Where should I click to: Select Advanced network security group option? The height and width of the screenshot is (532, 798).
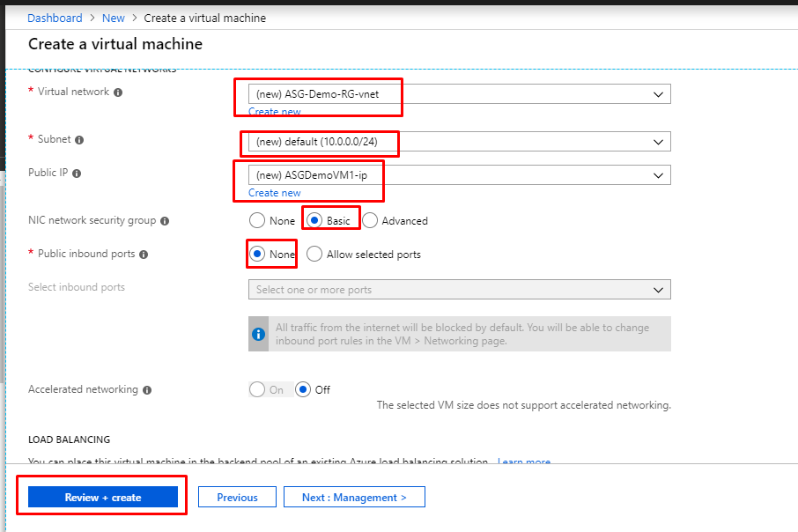click(x=370, y=220)
